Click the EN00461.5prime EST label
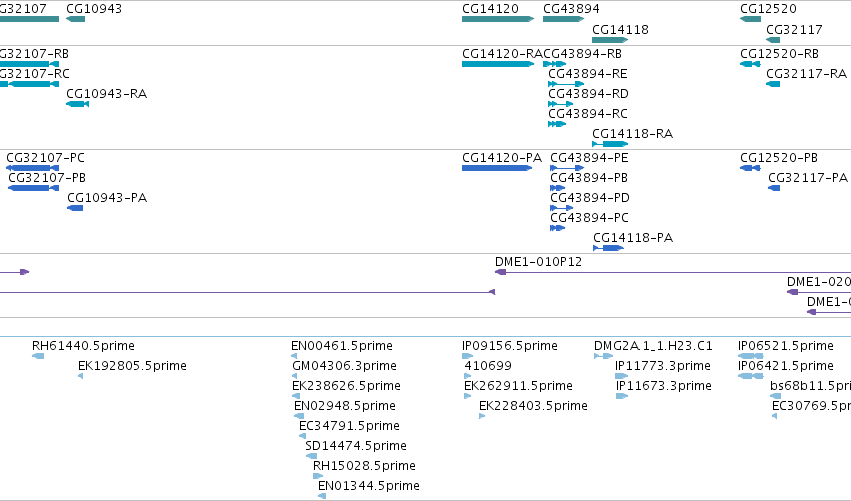 point(342,346)
